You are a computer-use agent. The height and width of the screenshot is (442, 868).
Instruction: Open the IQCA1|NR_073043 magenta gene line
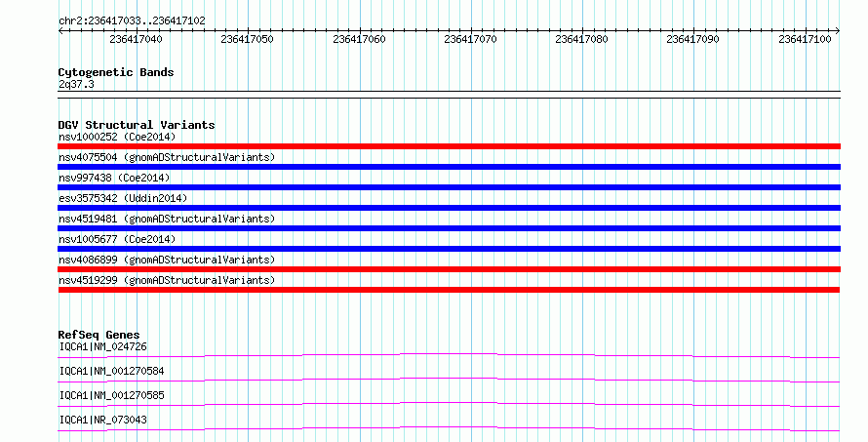click(449, 428)
